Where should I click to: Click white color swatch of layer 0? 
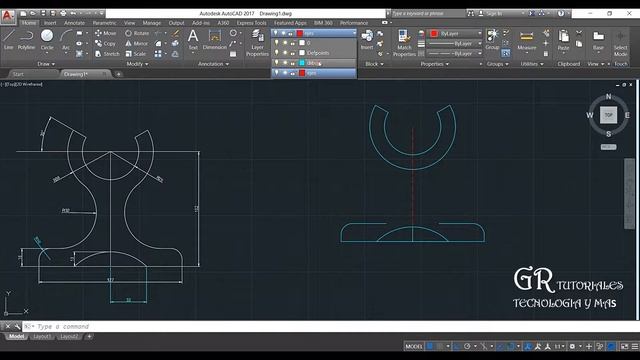pyautogui.click(x=302, y=42)
